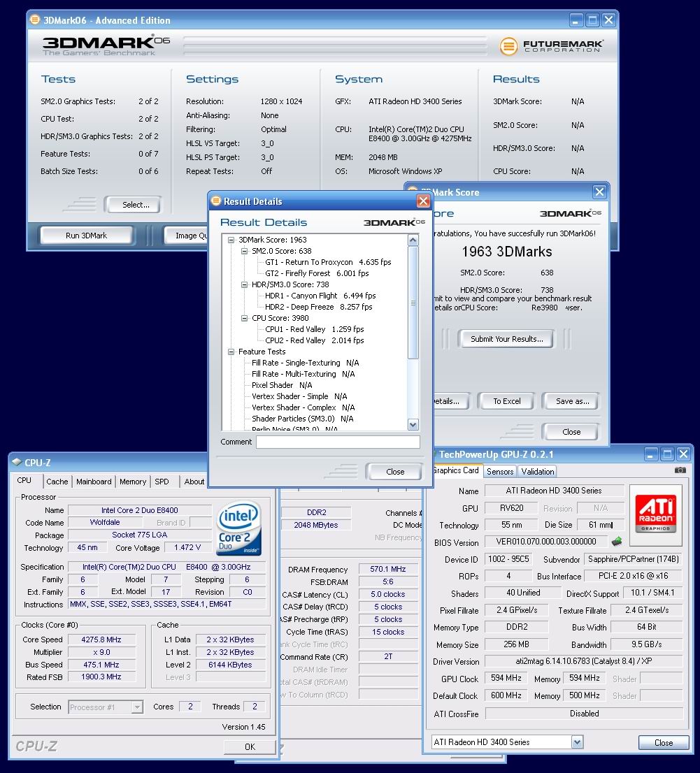Click the 1963 3DMarks score text
Image resolution: width=700 pixels, height=773 pixels.
pos(506,252)
